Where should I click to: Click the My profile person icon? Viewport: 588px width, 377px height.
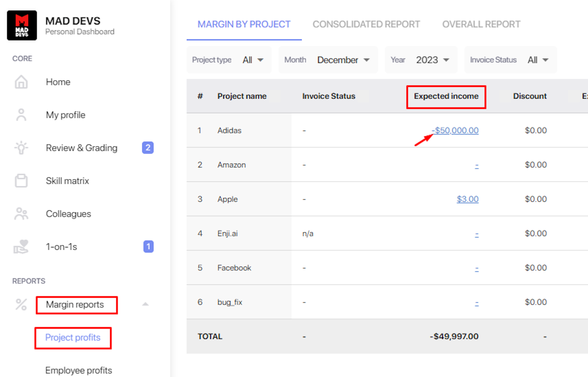[21, 115]
